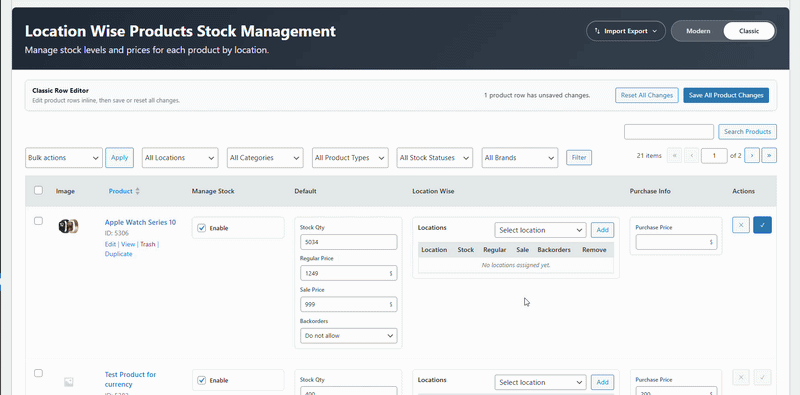Toggle Enable manage stock for Apple Watch
Image resolution: width=800 pixels, height=395 pixels.
point(202,228)
